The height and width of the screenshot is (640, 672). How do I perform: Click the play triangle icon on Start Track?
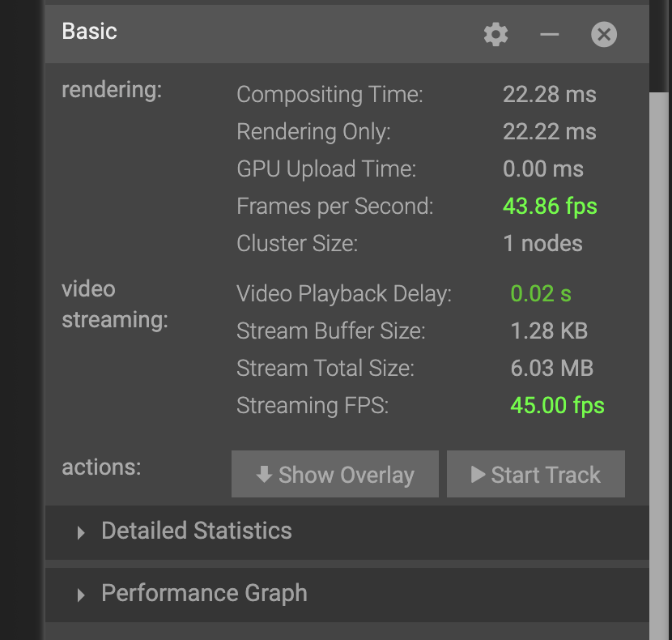pos(478,475)
